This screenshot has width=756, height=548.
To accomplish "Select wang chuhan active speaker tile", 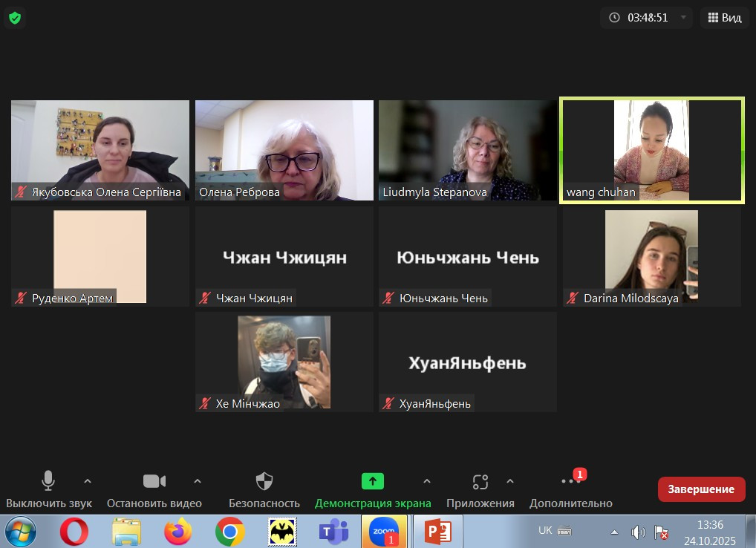I will point(652,151).
